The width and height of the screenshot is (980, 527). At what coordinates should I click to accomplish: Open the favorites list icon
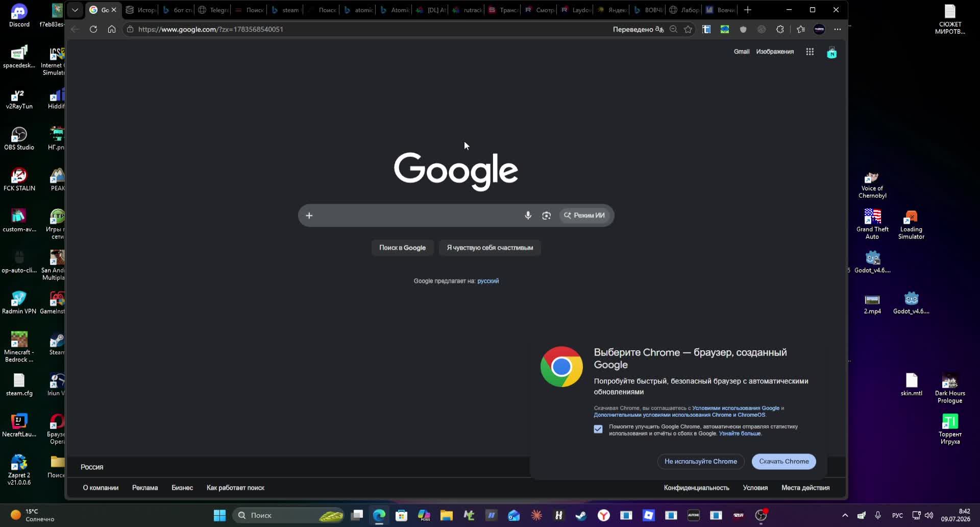[801, 29]
